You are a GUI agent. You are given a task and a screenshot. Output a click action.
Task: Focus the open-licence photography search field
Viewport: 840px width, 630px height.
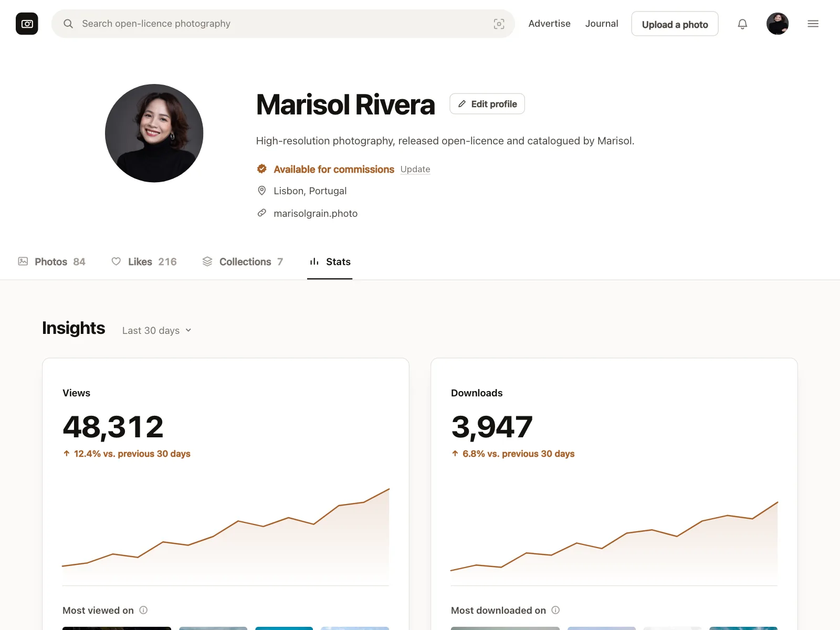click(283, 24)
